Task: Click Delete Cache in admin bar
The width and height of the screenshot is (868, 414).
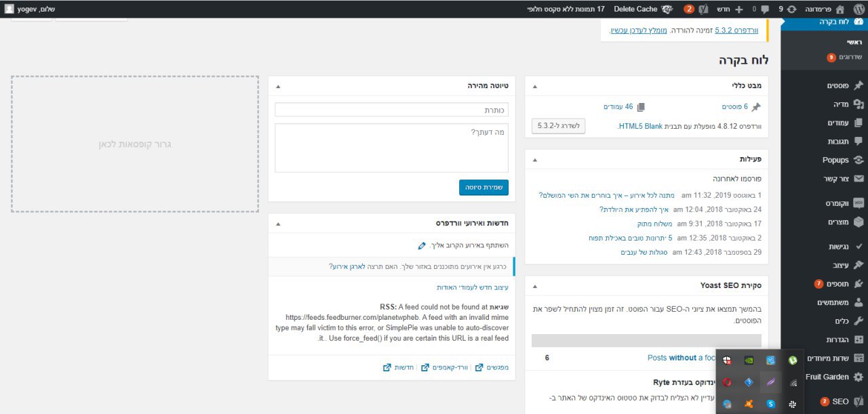Action: click(x=635, y=9)
